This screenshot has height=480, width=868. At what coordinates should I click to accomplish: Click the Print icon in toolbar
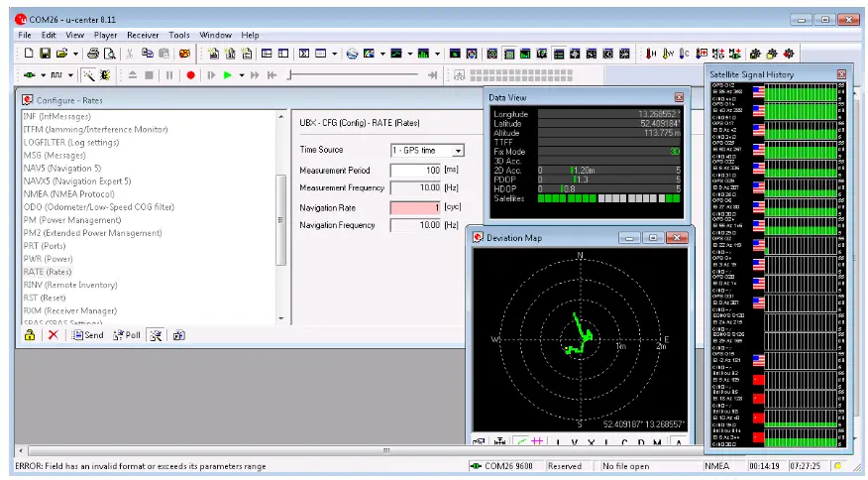pos(93,53)
